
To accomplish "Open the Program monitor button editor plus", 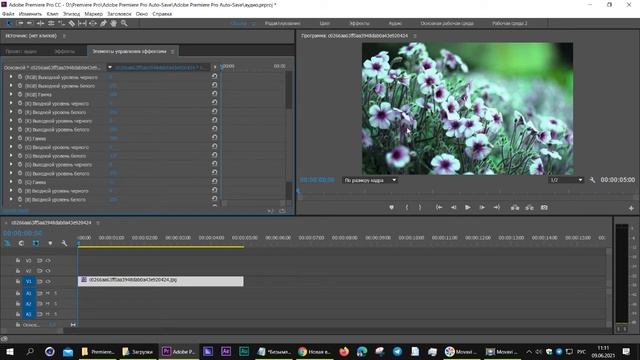I will [x=631, y=208].
